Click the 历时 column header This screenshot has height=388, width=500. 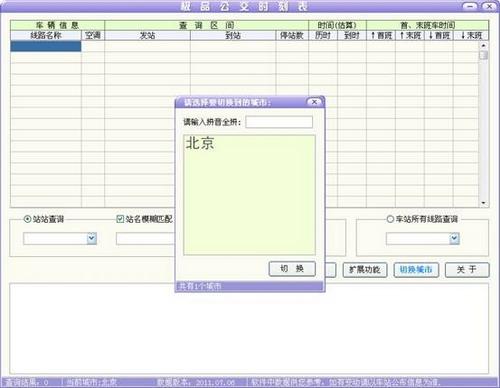coord(323,35)
